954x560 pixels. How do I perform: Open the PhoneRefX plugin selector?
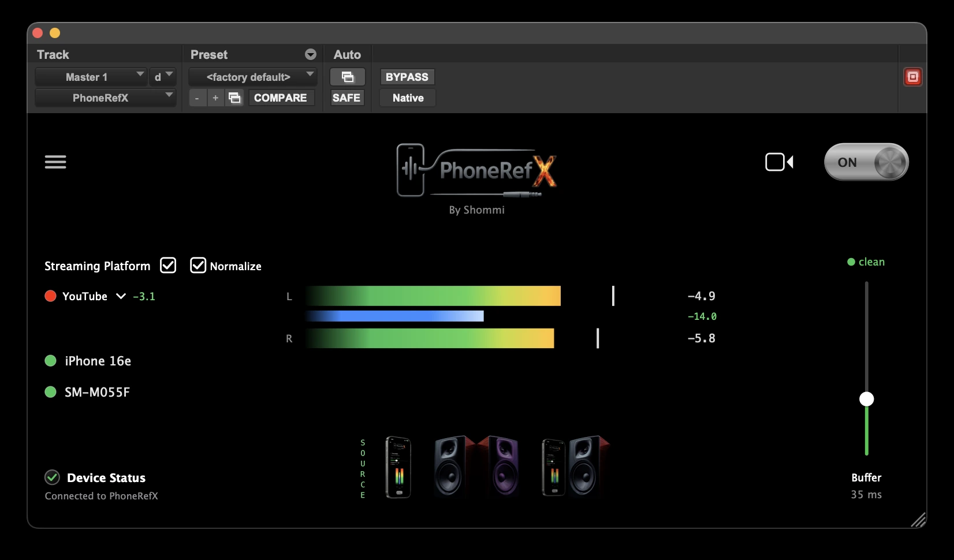[105, 98]
